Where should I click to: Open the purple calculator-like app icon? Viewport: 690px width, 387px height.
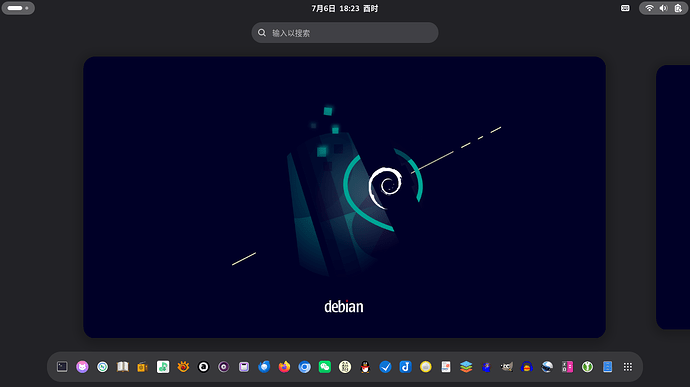(x=244, y=367)
